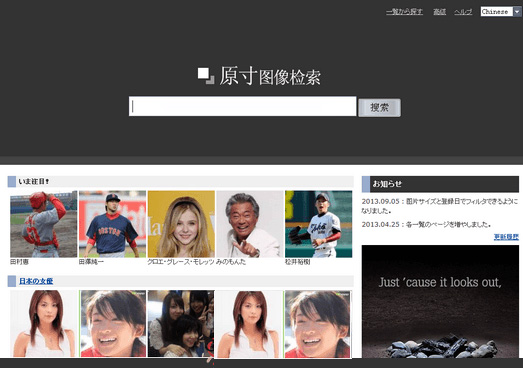Viewport: 523px width, 368px height.
Task: Click the 田村恵 caption text
Action: point(19,262)
